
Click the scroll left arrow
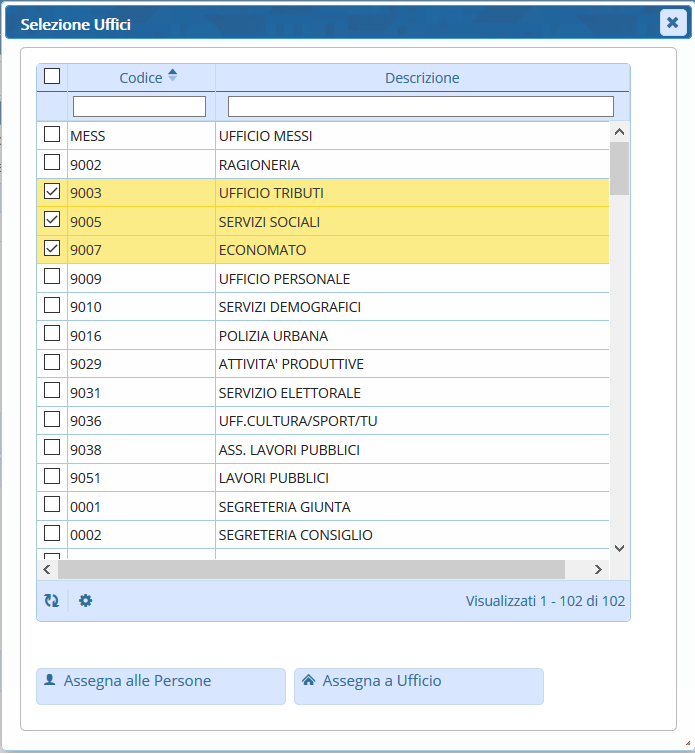tap(47, 569)
